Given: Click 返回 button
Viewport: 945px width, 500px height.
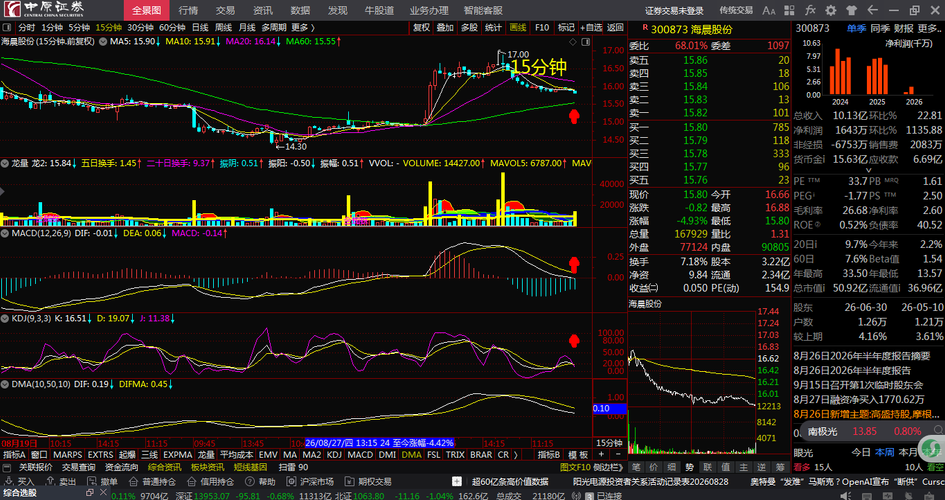Looking at the screenshot, I should 615,28.
